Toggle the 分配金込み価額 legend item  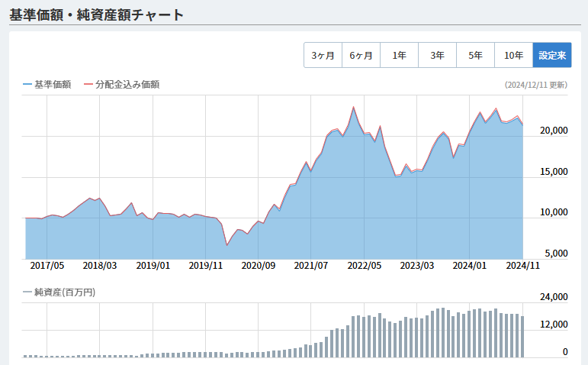122,85
